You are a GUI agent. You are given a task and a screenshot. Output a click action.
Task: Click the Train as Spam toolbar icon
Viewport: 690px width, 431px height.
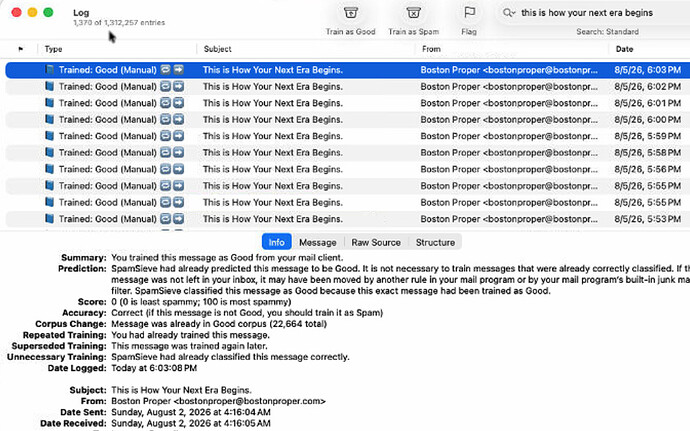[x=413, y=13]
